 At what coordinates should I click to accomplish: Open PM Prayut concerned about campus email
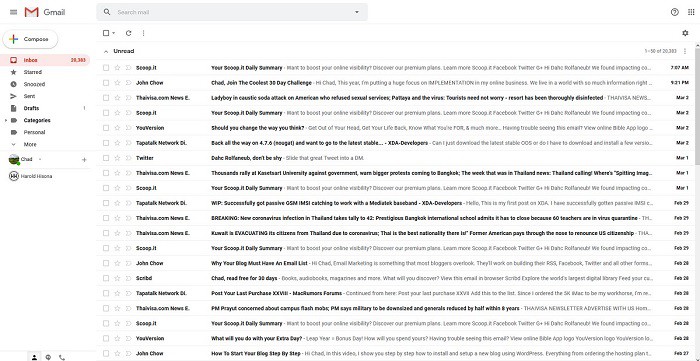(x=365, y=308)
